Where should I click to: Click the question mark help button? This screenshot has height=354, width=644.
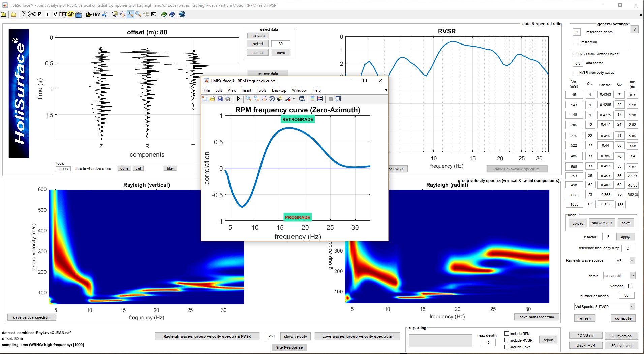635,29
